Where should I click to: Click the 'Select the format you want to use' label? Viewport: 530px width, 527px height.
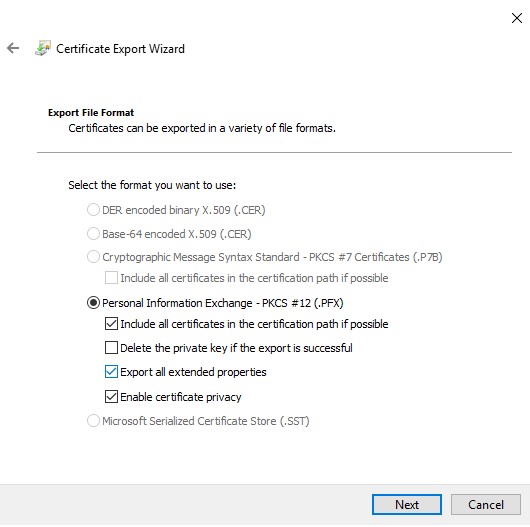(152, 185)
